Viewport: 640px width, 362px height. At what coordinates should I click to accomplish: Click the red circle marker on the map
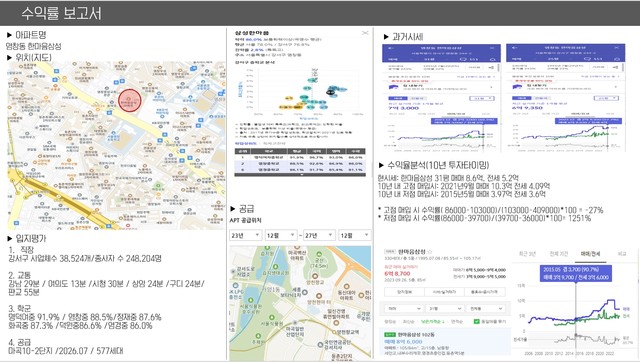coord(130,100)
